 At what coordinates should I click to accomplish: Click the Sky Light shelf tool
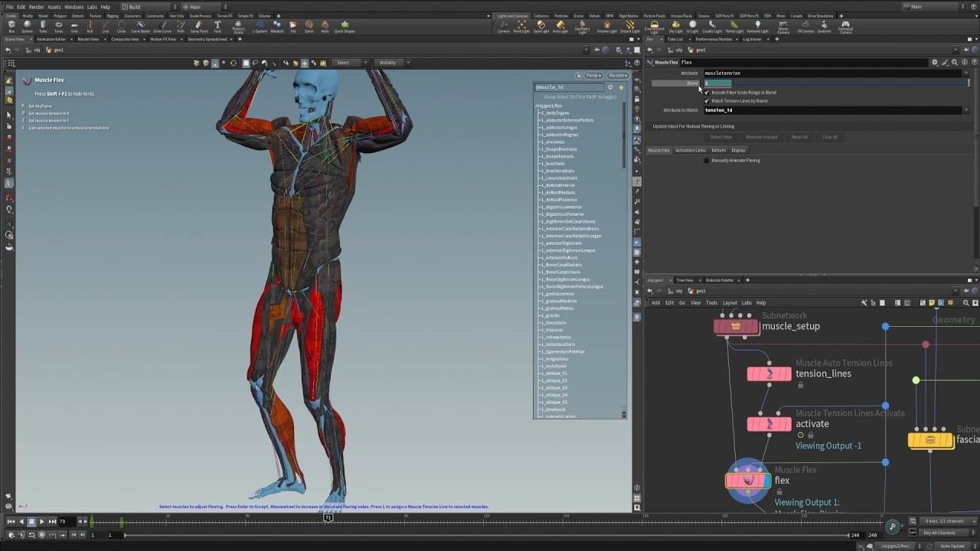pos(675,26)
